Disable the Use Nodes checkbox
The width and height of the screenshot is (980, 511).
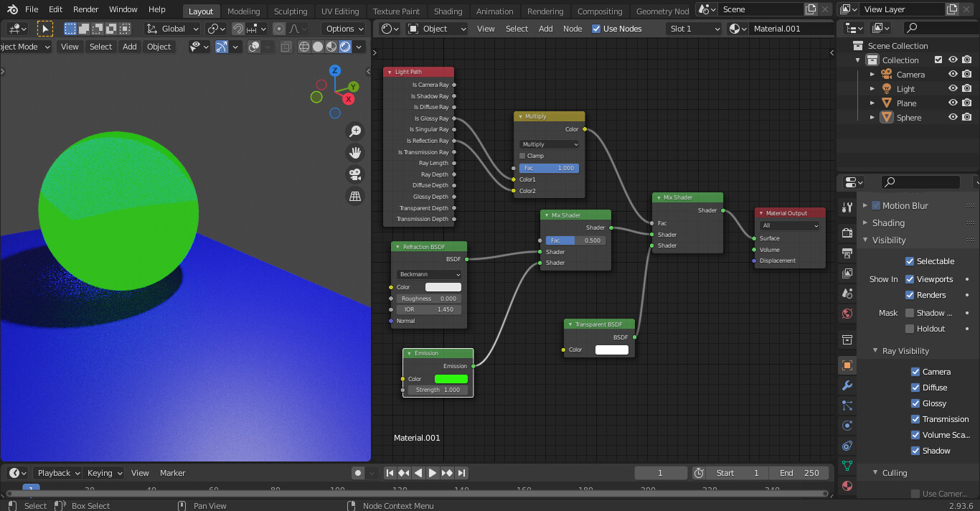[595, 29]
